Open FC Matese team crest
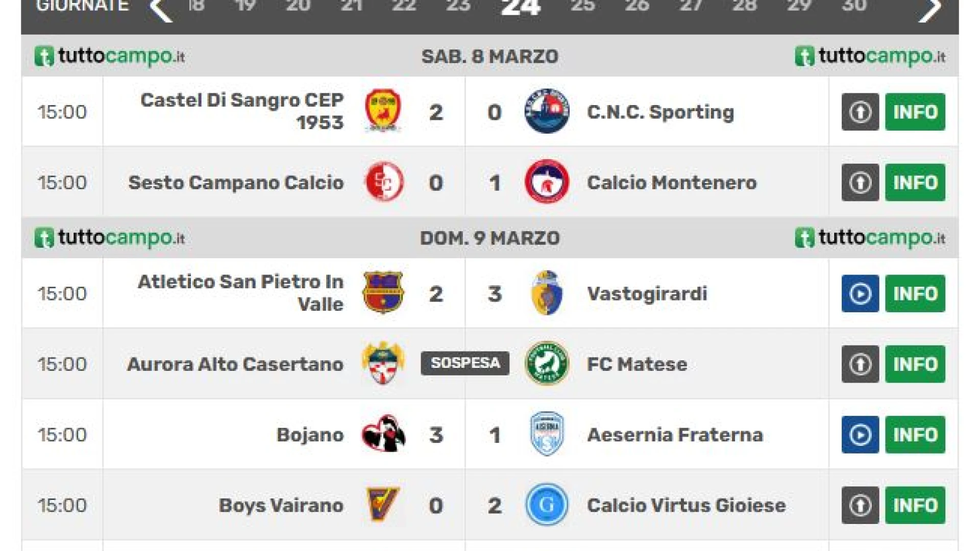This screenshot has width=980, height=551. coord(547,364)
